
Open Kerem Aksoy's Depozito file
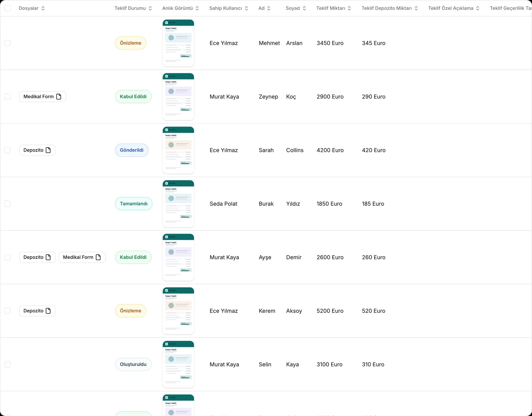click(37, 311)
